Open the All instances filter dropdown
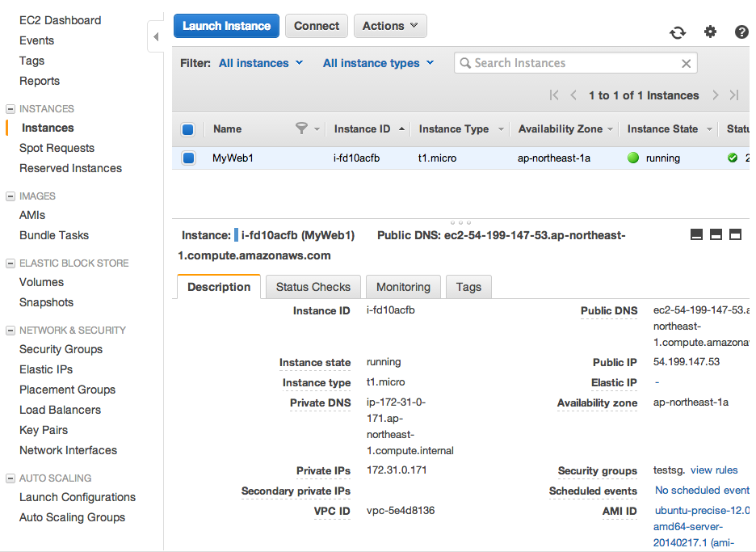756x552 pixels. [x=261, y=63]
